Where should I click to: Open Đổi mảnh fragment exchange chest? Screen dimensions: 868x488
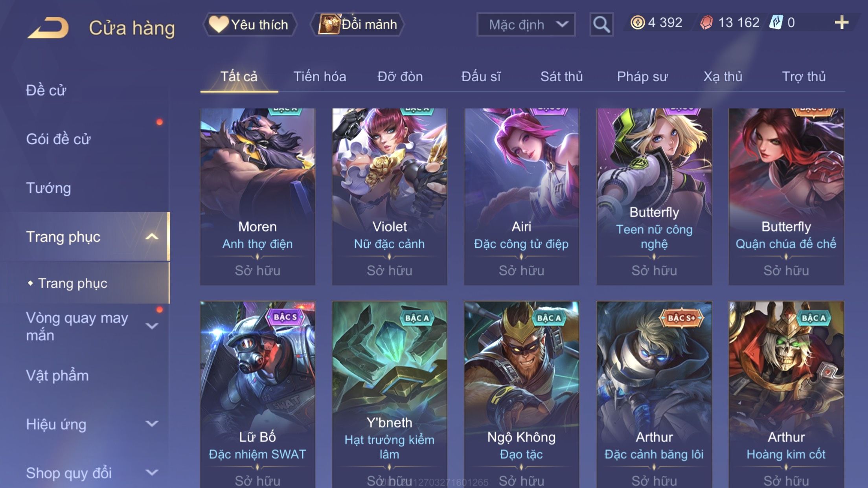pyautogui.click(x=358, y=24)
